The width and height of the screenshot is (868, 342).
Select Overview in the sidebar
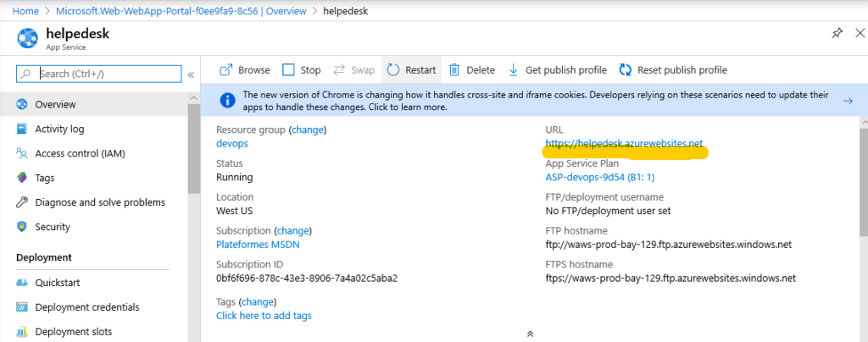[94, 104]
